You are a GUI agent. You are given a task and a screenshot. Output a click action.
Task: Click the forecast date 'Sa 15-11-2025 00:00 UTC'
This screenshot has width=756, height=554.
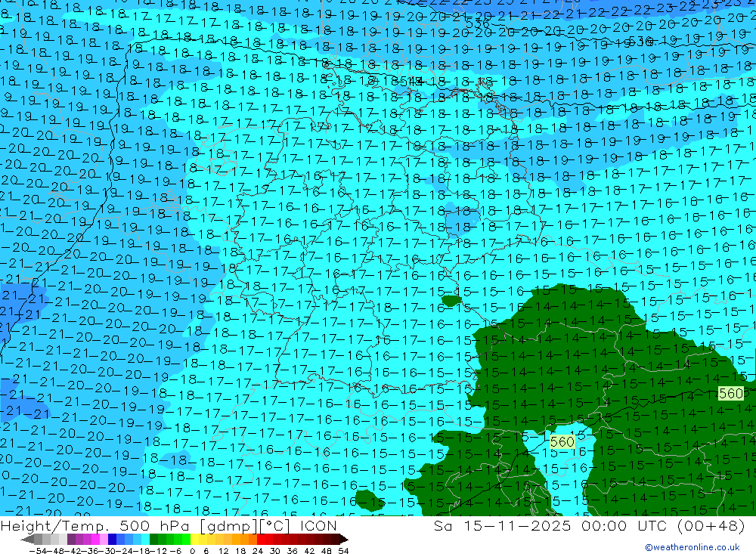point(550,525)
